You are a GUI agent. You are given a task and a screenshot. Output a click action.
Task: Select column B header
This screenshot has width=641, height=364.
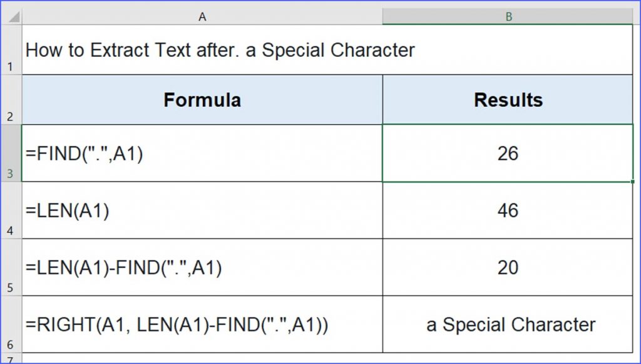508,17
